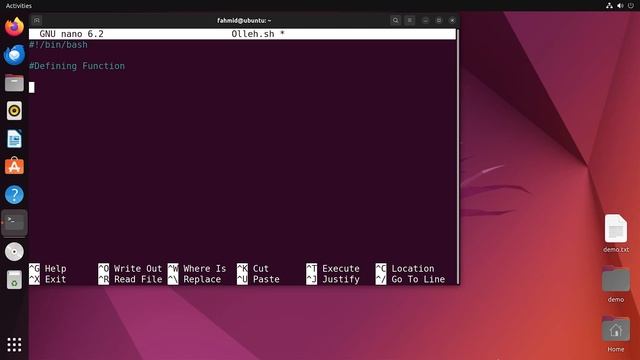Open the disc drive icon in the dock
Viewport: 640px width, 360px height.
14,251
